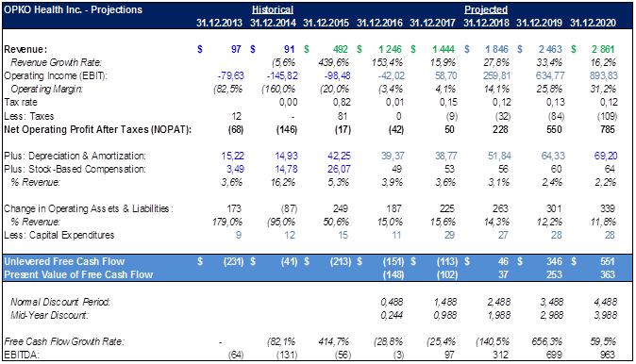Screen dimensions: 636x364
Task: Select Present Value cell 363
Action: (x=608, y=274)
